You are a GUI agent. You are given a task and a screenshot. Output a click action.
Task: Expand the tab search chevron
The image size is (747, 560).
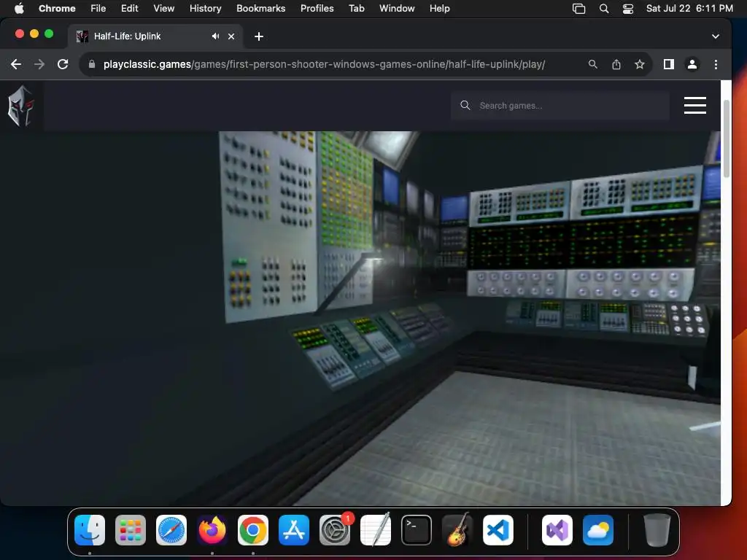point(715,36)
